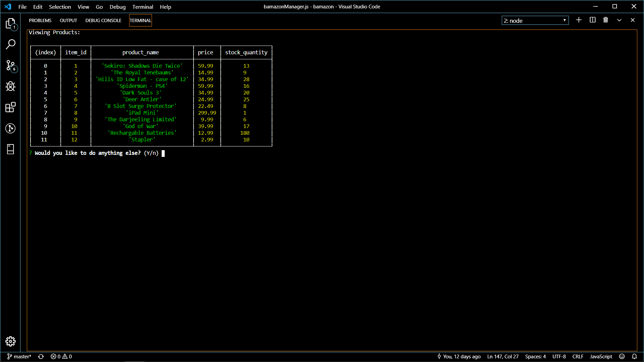The width and height of the screenshot is (644, 362).
Task: Change end of line sequence CRLF
Action: pos(578,356)
